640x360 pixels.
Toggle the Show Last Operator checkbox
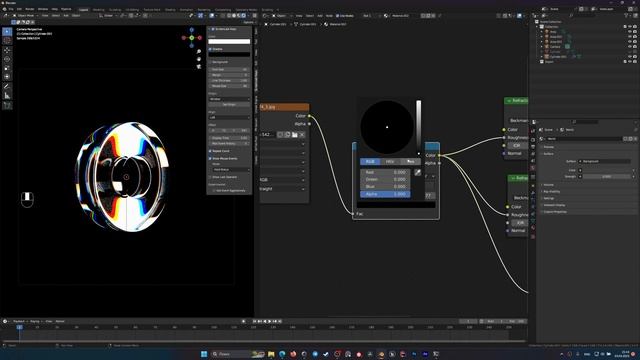210,177
